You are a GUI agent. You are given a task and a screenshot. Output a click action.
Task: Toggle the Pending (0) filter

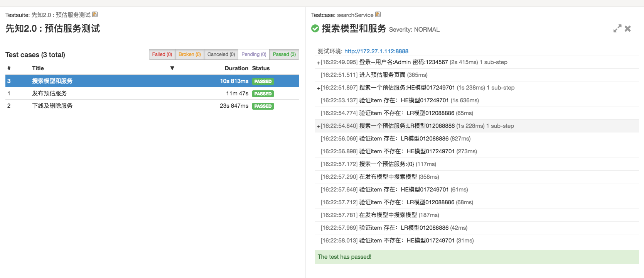click(x=254, y=54)
